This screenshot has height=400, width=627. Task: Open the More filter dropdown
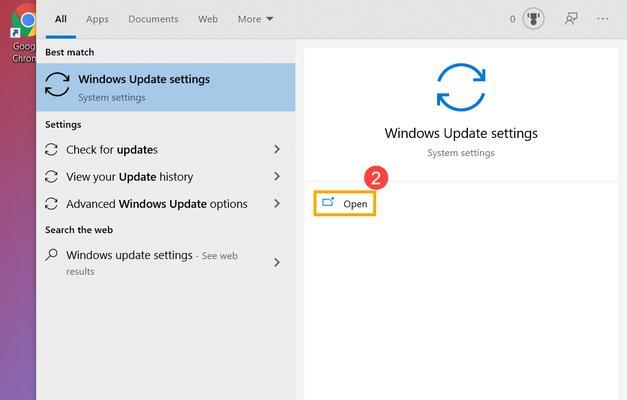pyautogui.click(x=255, y=19)
